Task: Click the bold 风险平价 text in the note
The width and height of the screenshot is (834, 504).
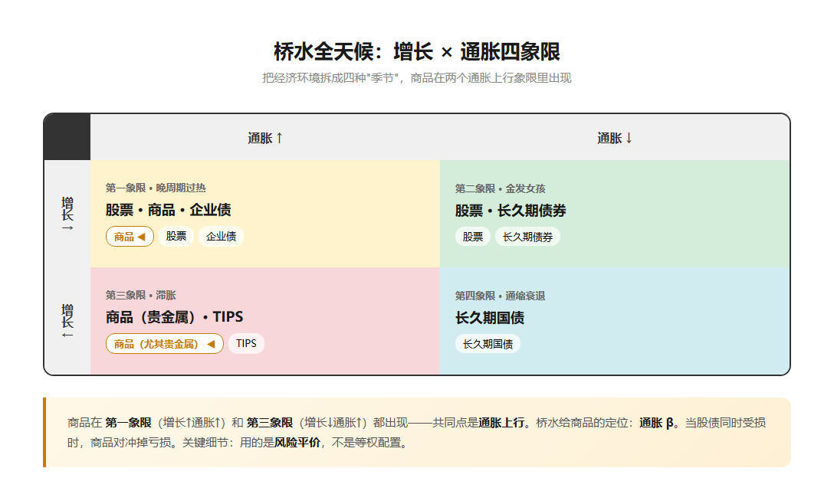Action: [x=297, y=443]
